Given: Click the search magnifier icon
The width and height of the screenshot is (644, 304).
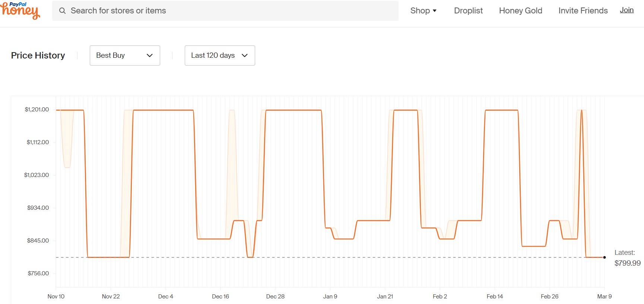Looking at the screenshot, I should tap(63, 11).
